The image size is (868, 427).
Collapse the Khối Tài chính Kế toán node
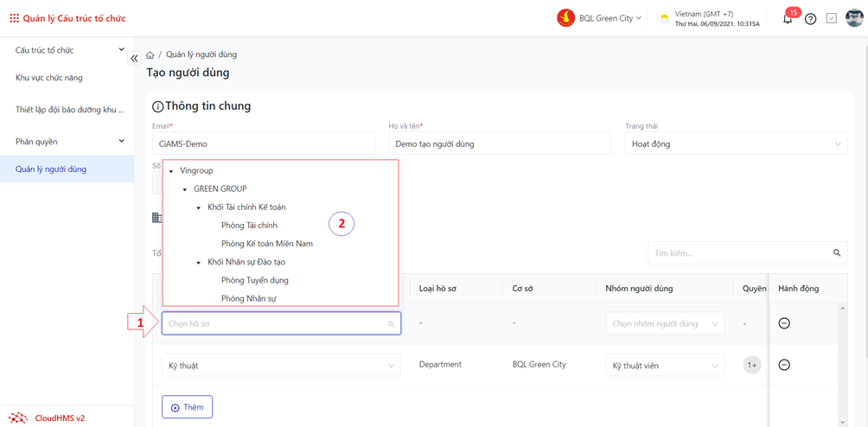199,207
